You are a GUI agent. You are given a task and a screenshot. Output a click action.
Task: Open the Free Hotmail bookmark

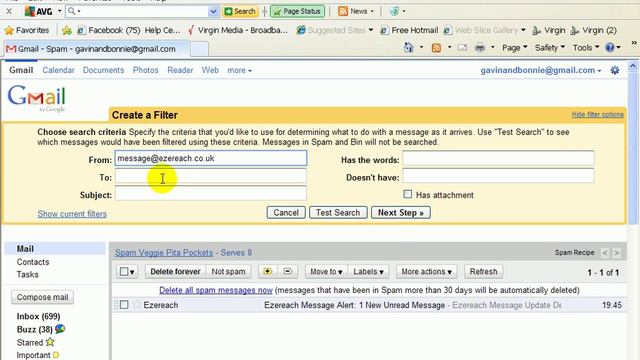(409, 30)
